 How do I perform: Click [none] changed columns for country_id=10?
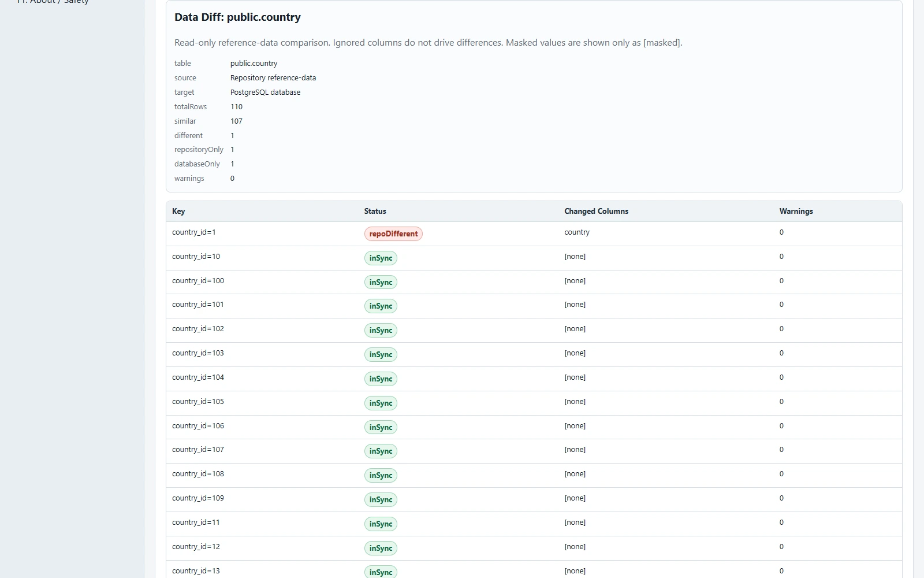(575, 257)
